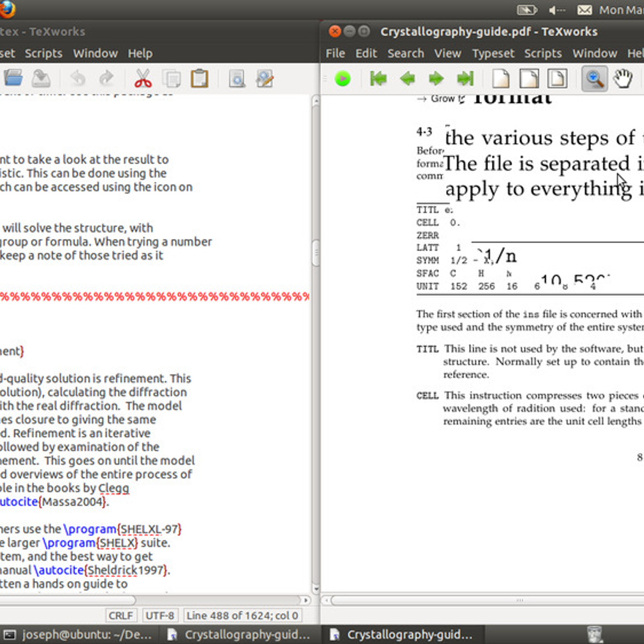Open the Typeset menu
Screen dimensions: 644x644
[x=493, y=53]
